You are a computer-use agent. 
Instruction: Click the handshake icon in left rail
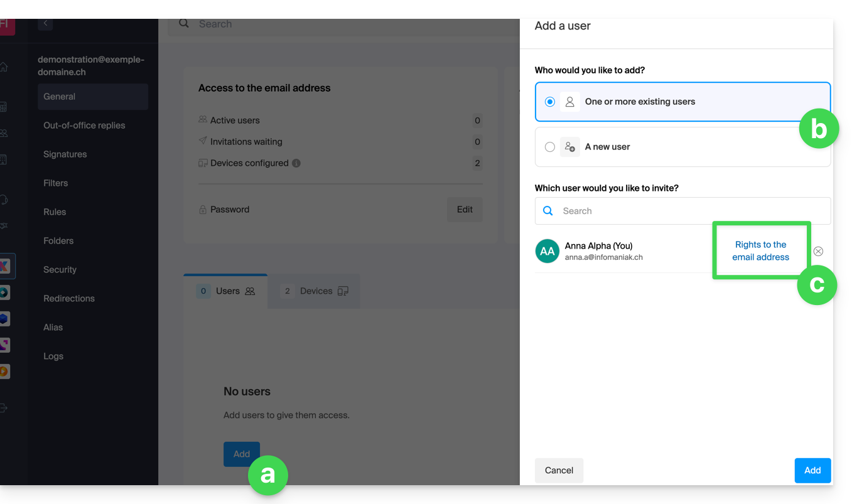click(x=4, y=226)
